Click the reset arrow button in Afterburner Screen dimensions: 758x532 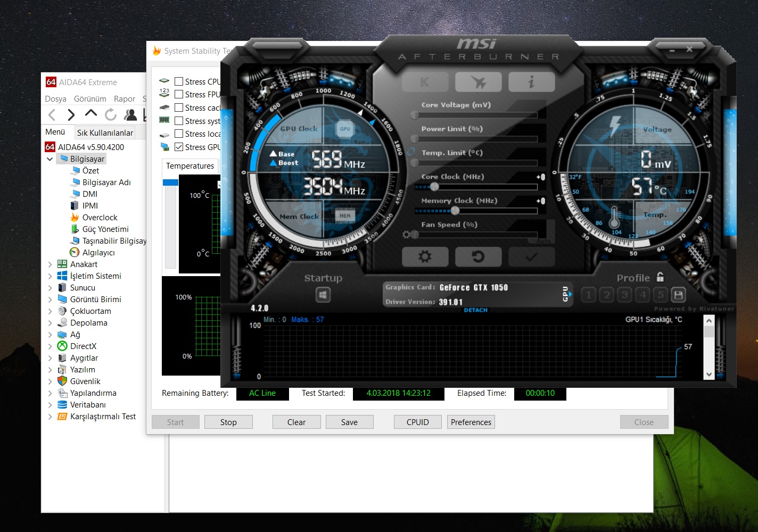(x=478, y=257)
